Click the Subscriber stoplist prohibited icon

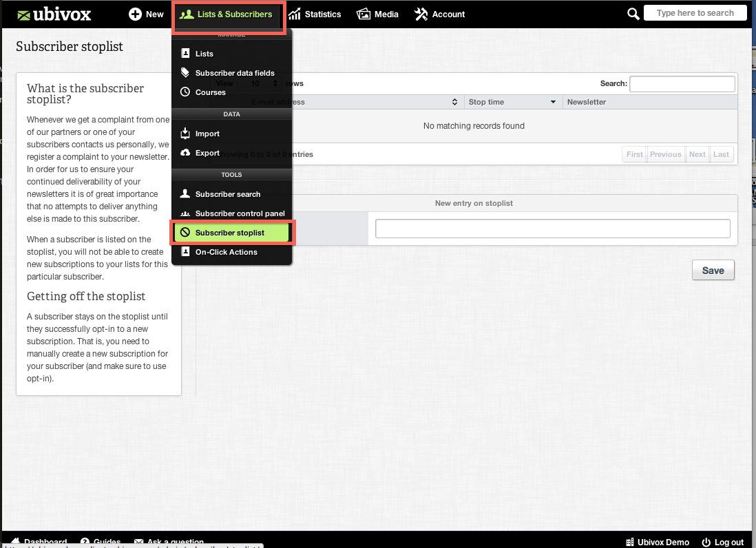tap(185, 232)
